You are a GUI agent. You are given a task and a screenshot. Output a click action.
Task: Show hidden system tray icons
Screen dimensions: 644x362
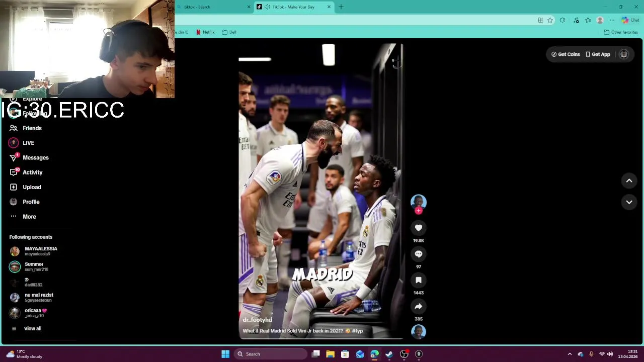coord(570,354)
